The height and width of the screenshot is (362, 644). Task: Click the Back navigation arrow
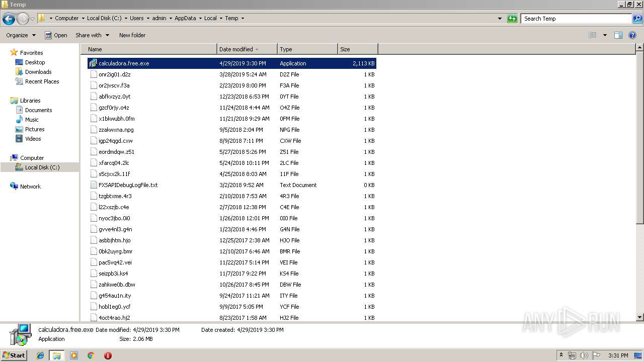click(9, 19)
